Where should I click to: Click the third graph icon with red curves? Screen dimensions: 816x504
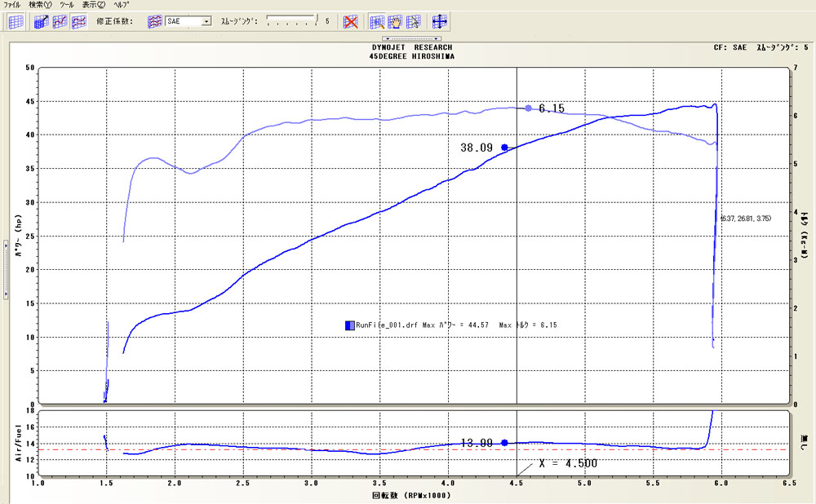pyautogui.click(x=79, y=22)
